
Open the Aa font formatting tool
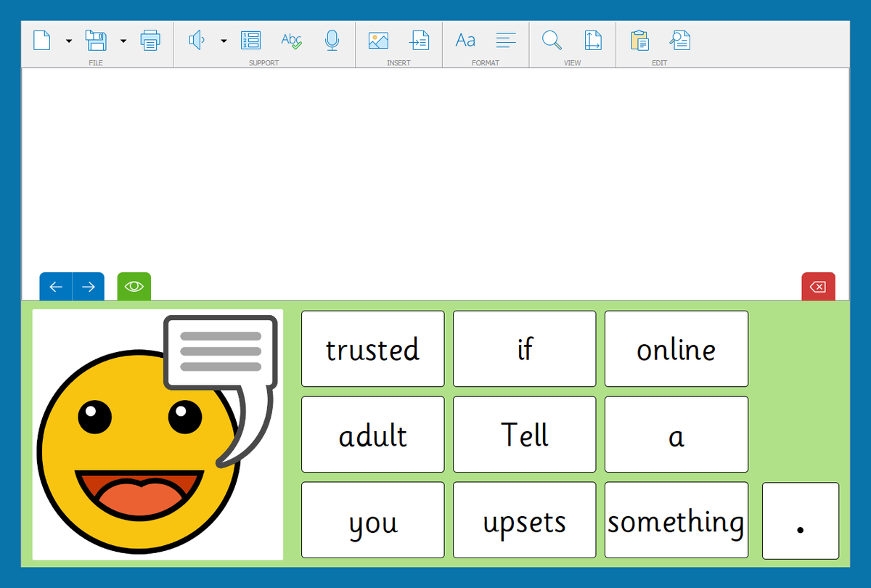(x=465, y=41)
